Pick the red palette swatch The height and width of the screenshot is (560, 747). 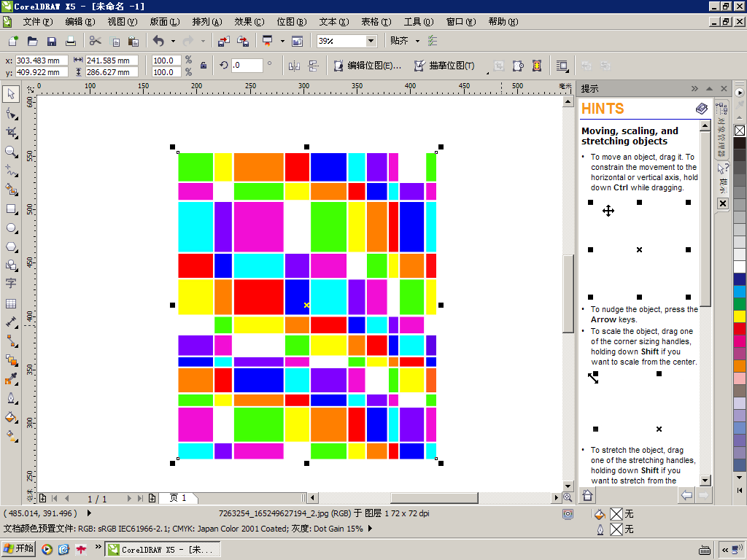pyautogui.click(x=740, y=329)
